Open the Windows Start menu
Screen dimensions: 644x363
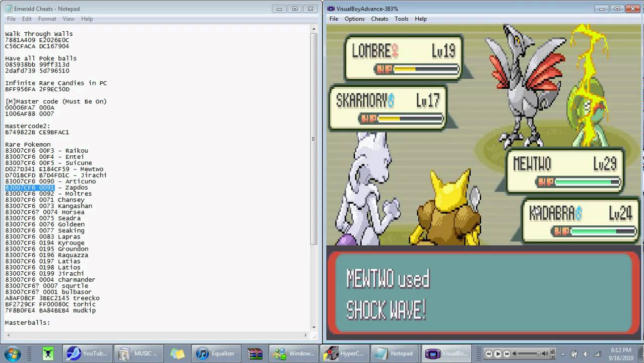pos(12,353)
